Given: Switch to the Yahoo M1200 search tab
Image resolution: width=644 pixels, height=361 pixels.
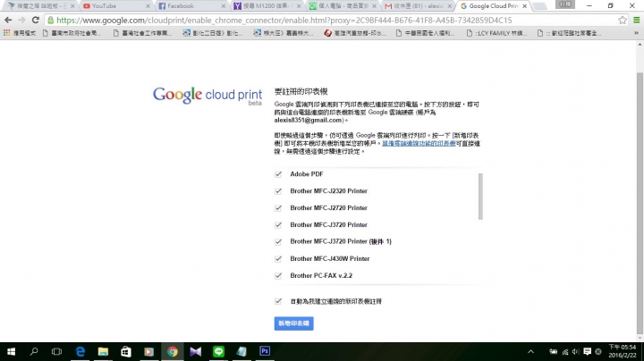Looking at the screenshot, I should pos(267,6).
